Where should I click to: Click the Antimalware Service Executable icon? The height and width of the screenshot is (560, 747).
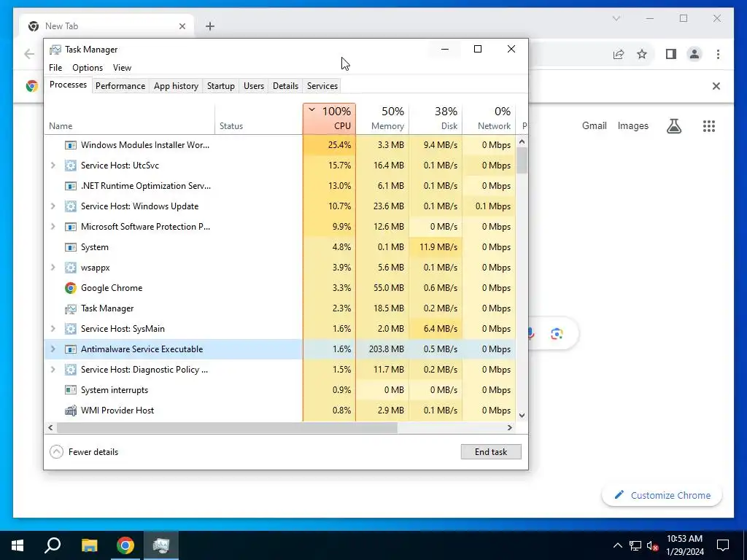pos(71,349)
